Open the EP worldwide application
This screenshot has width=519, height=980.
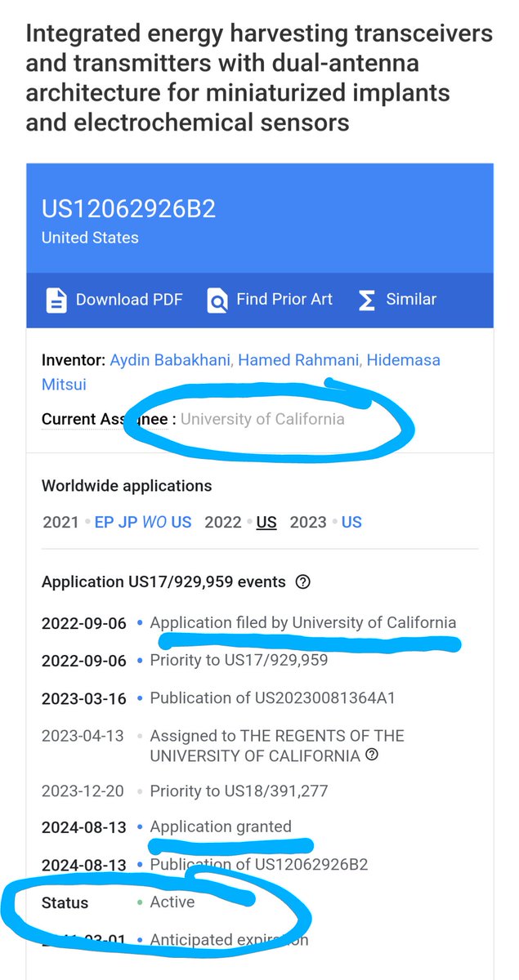click(104, 523)
